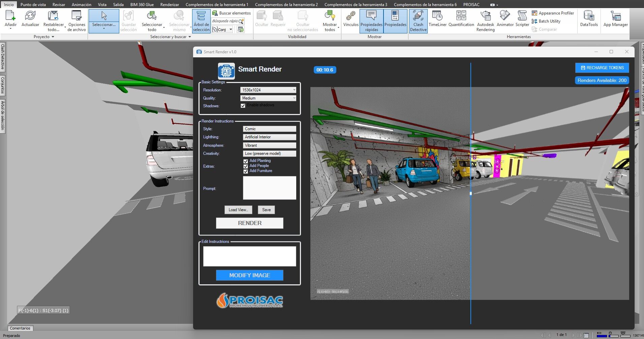The image size is (644, 339).
Task: Open the PROISAC ribbon tab
Action: 471,5
